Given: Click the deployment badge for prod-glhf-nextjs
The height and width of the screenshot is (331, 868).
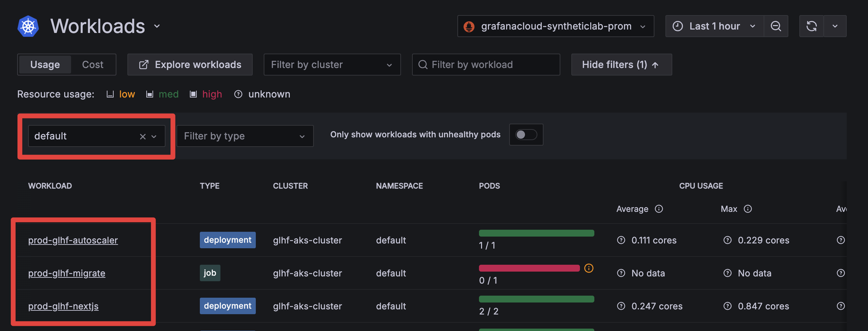Looking at the screenshot, I should [228, 306].
